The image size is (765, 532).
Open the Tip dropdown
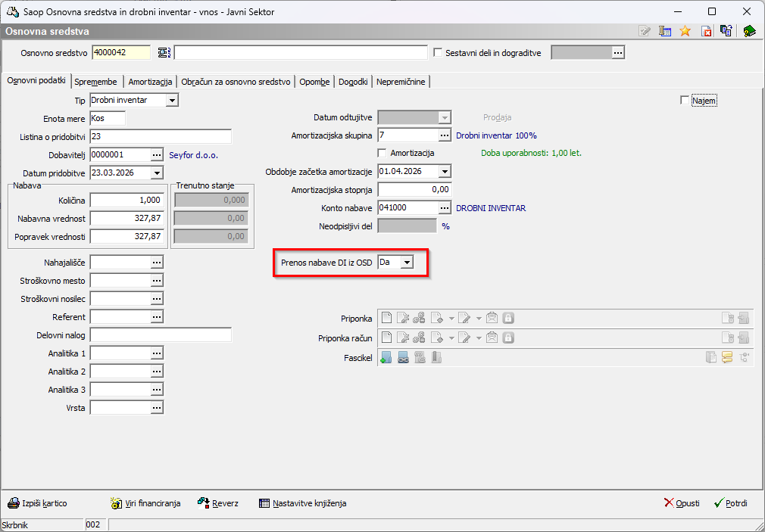tap(172, 101)
